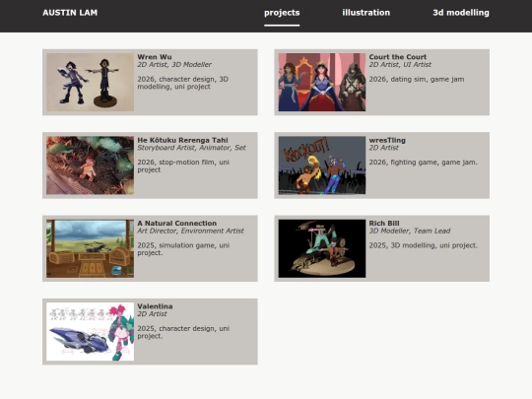Image resolution: width=532 pixels, height=399 pixels.
Task: Open the Rich Bill 3D model thumbnail
Action: point(322,248)
